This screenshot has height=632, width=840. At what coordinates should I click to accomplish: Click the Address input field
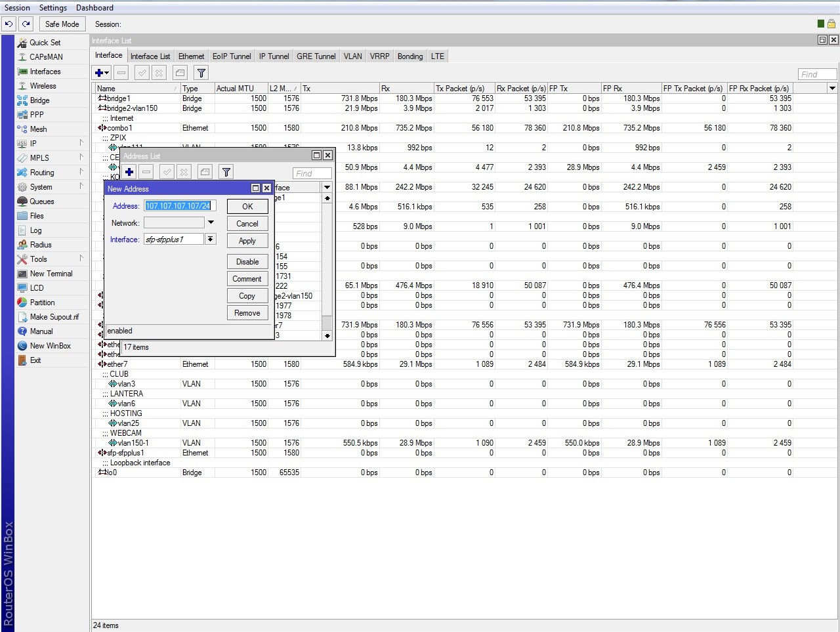[x=180, y=206]
